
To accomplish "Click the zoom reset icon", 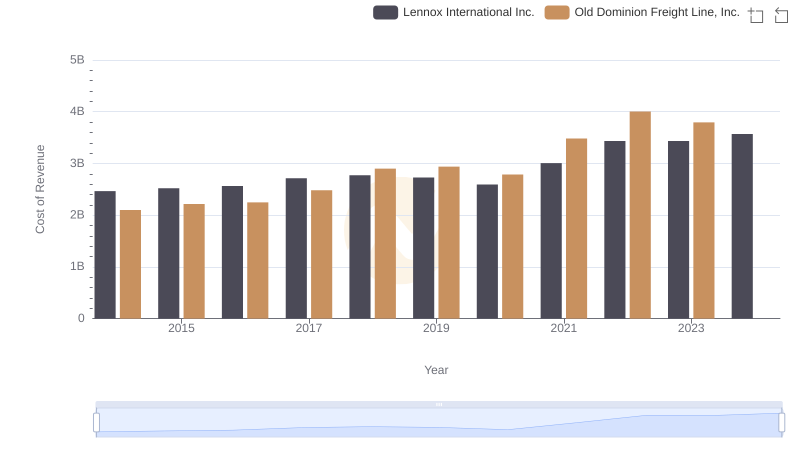I will coord(781,15).
